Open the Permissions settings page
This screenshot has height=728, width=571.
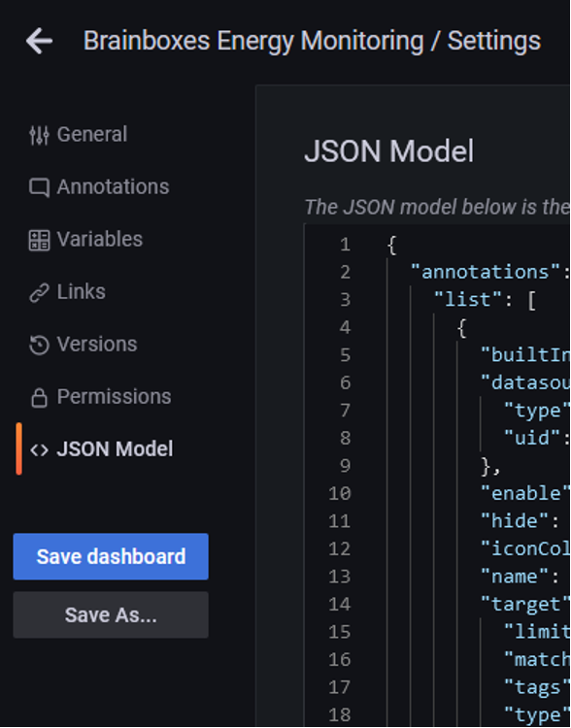tap(114, 397)
